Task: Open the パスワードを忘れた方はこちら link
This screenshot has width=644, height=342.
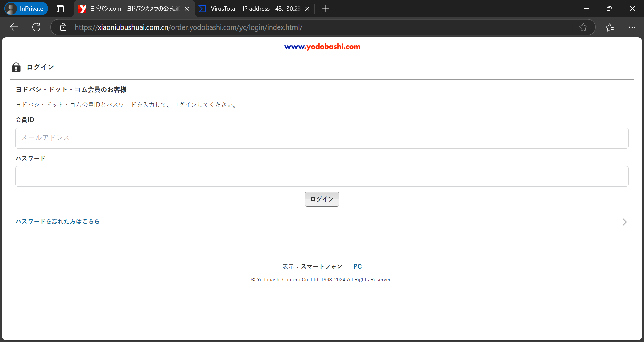Action: pos(58,221)
